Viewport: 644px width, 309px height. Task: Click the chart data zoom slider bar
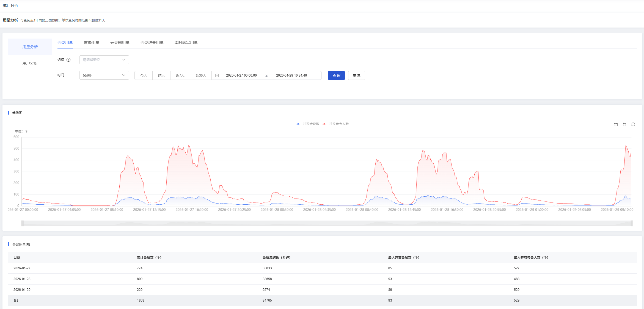(x=327, y=223)
